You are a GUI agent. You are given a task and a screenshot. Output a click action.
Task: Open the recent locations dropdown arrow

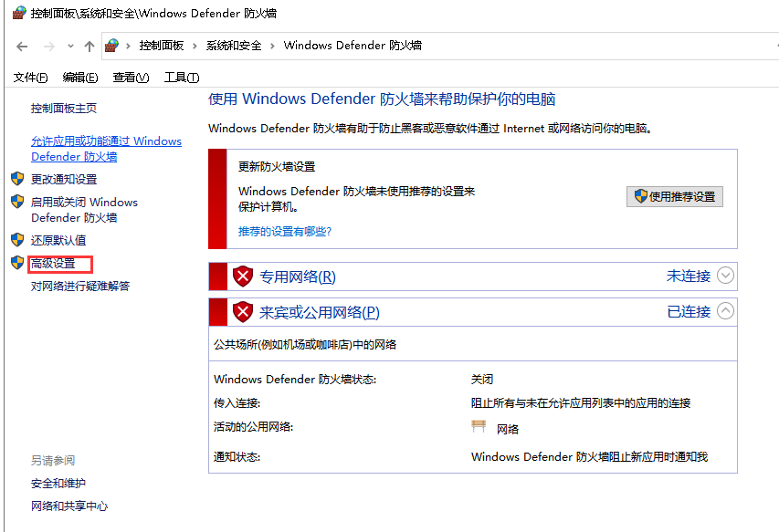pos(70,47)
